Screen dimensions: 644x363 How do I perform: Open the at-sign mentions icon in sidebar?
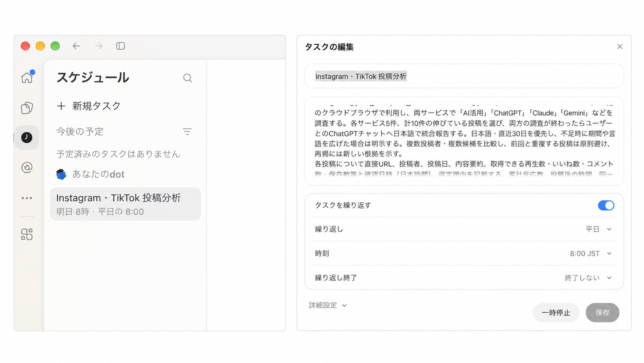27,167
